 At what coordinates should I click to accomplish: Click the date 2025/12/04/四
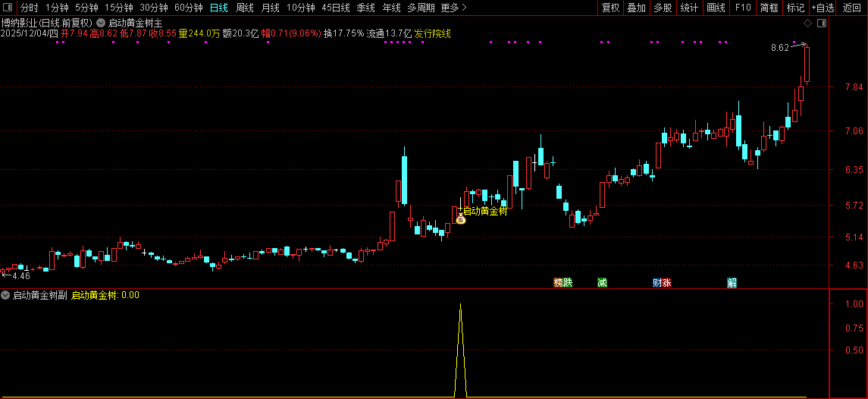tap(30, 34)
